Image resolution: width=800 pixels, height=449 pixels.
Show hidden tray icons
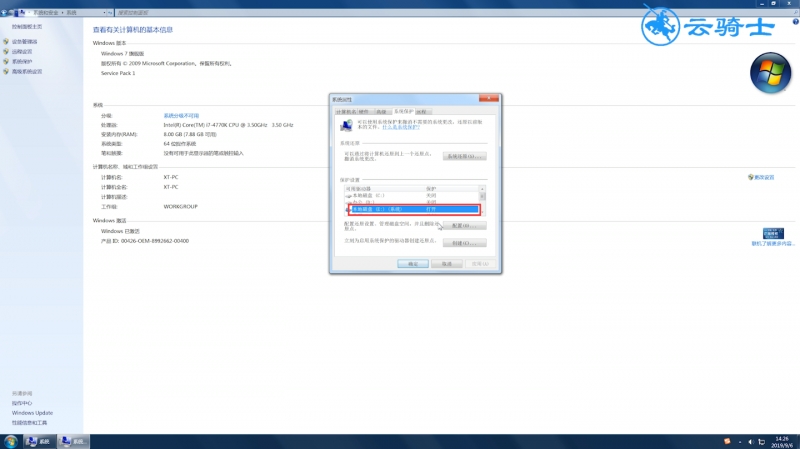coord(740,442)
